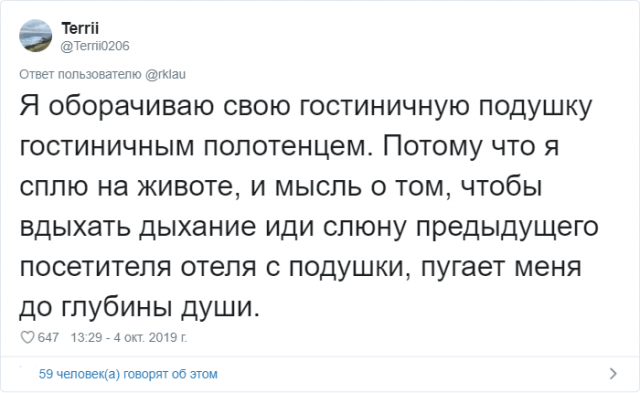Click tweet line starting 'Я оборачиваю свою'
640x393 pixels.
(x=306, y=107)
